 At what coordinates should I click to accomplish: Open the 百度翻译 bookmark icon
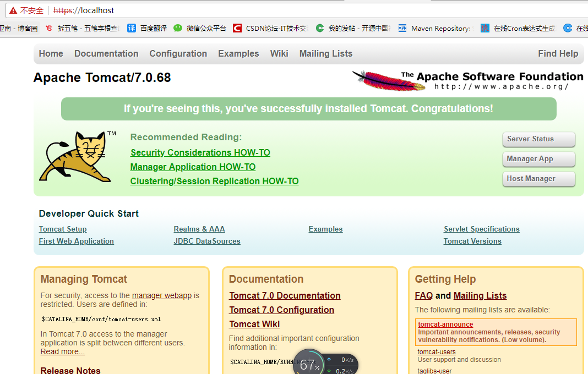point(132,28)
